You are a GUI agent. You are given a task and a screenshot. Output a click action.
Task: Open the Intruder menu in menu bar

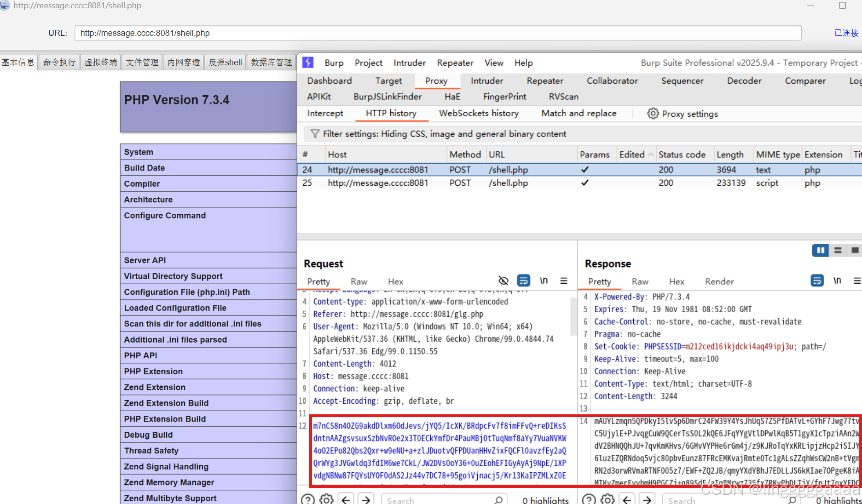click(409, 63)
